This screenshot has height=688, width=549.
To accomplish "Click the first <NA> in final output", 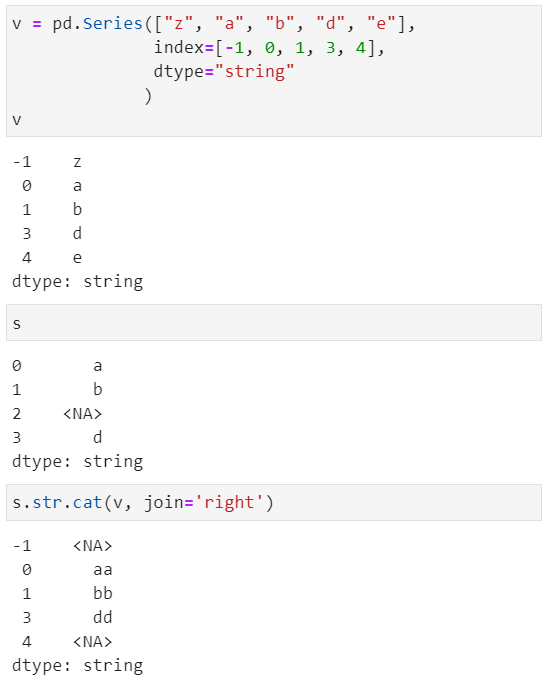I will tap(93, 546).
